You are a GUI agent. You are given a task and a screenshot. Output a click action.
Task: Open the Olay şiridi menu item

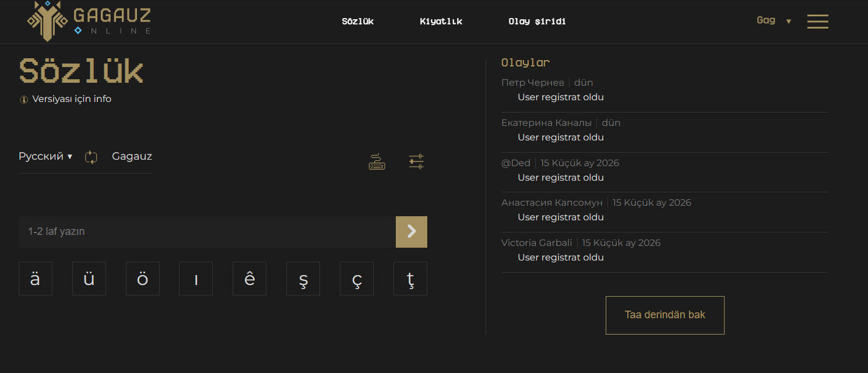coord(537,22)
